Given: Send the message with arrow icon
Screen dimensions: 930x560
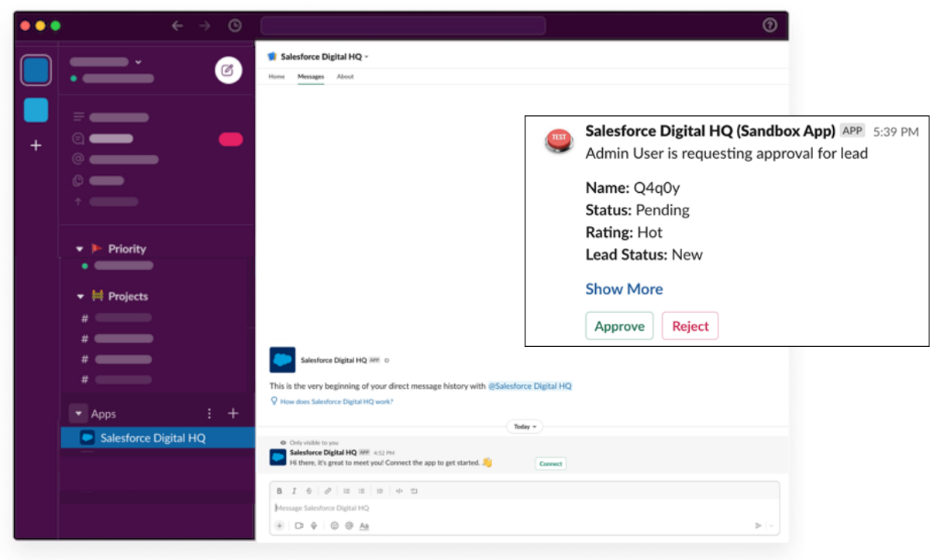Looking at the screenshot, I should pyautogui.click(x=758, y=525).
